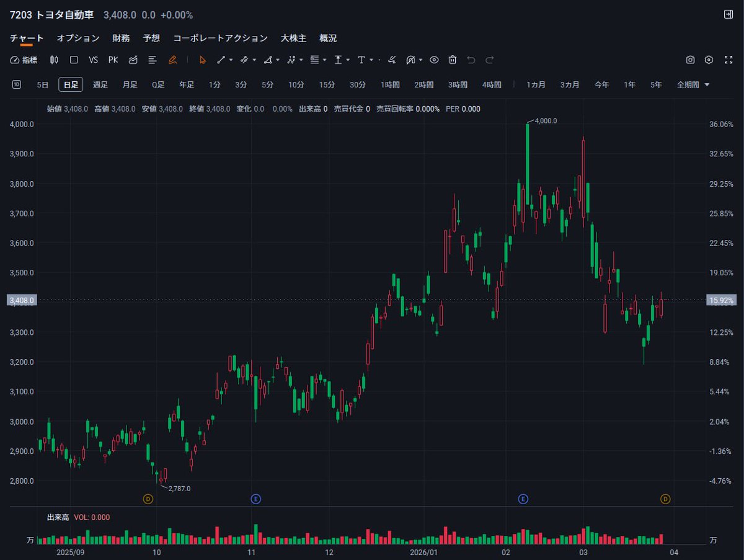
Task: Set the range to 3カ月
Action: click(x=570, y=85)
